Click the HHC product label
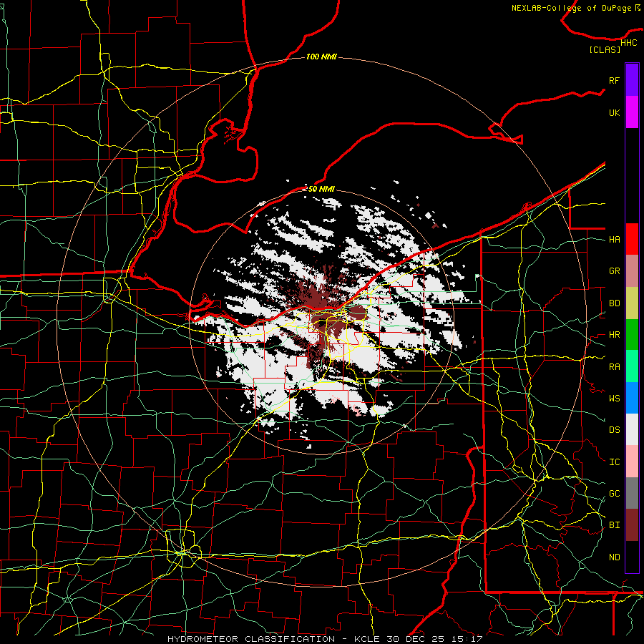This screenshot has height=644, width=644. [628, 43]
